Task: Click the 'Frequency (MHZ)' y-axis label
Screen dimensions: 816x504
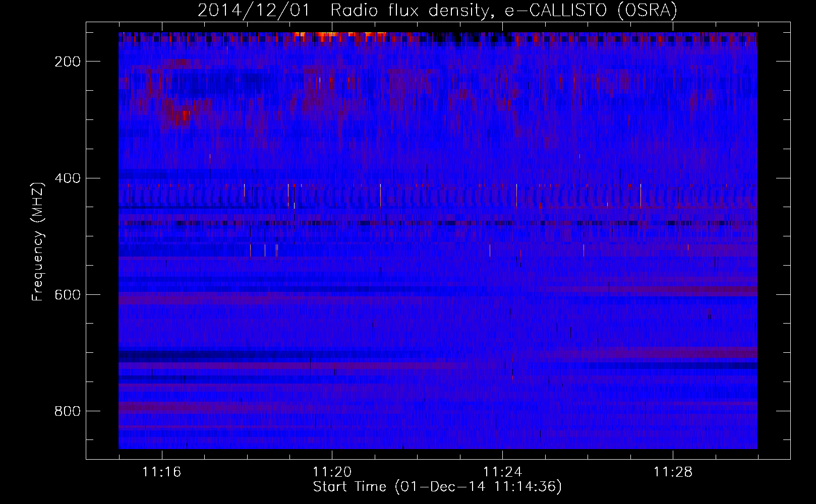Action: click(x=38, y=241)
